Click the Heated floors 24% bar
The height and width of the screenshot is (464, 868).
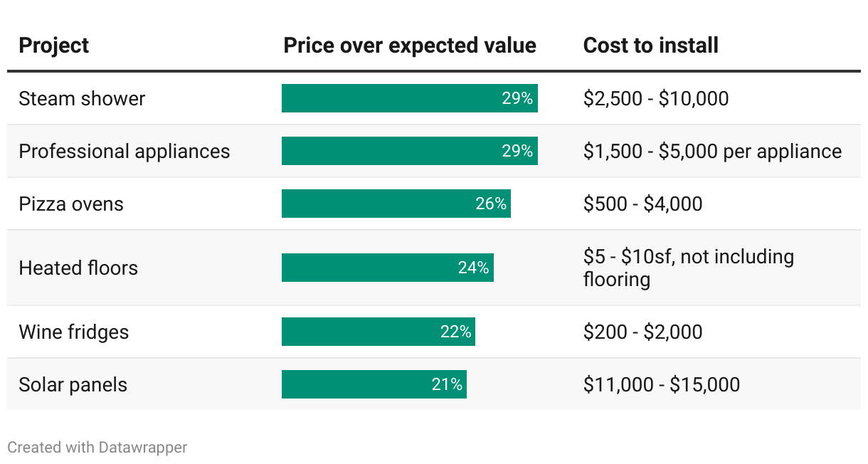(387, 268)
